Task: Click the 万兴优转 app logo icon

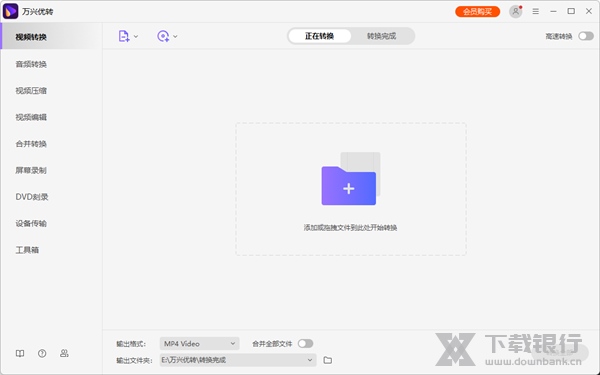Action: (x=10, y=11)
